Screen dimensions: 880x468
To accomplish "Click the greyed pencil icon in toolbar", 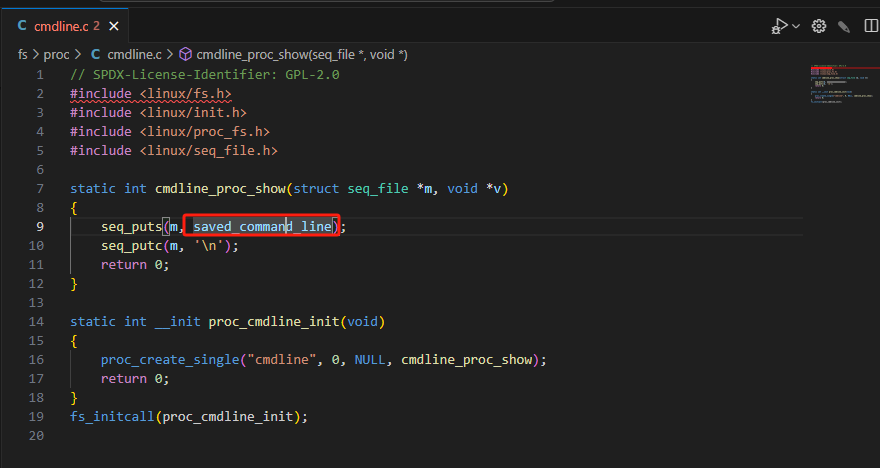I will coord(844,26).
